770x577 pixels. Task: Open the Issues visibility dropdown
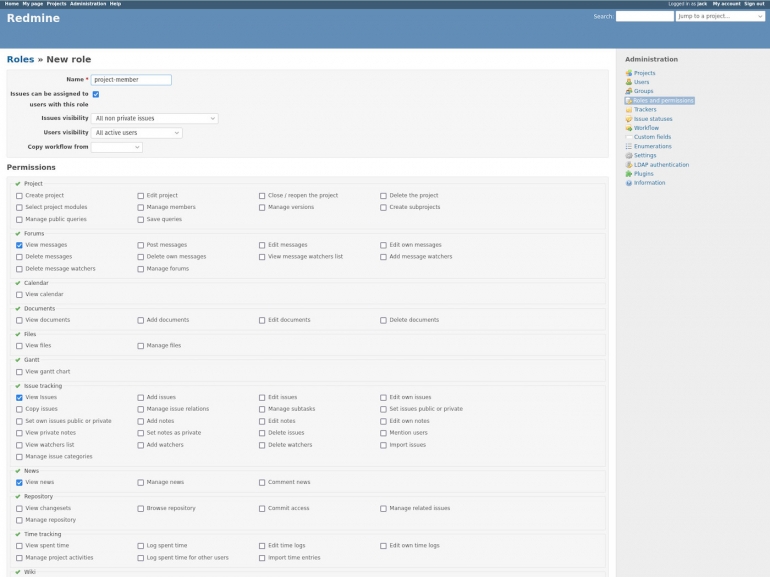click(155, 118)
